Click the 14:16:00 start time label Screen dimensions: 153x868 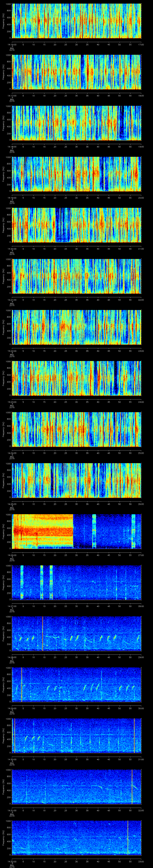(x=12, y=44)
